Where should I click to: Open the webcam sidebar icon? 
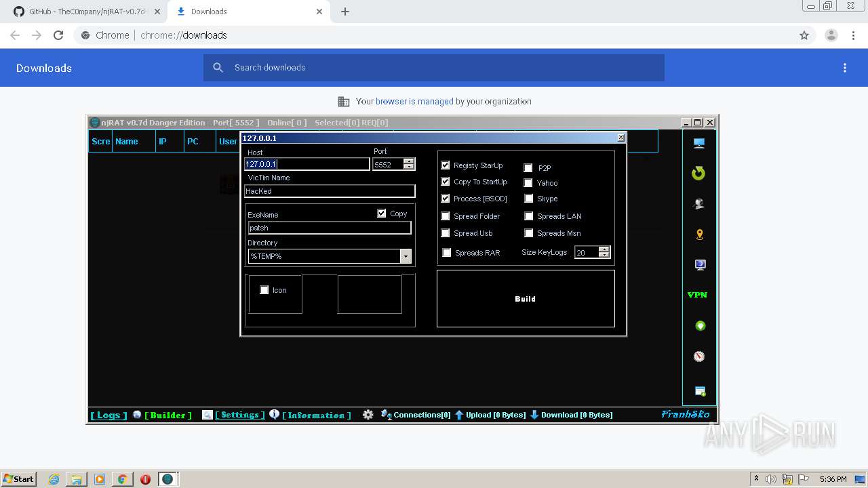[699, 203]
